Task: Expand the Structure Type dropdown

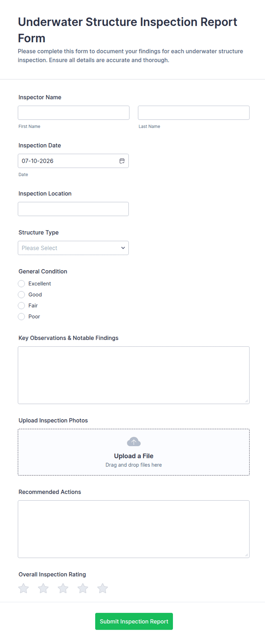Action: coord(73,248)
